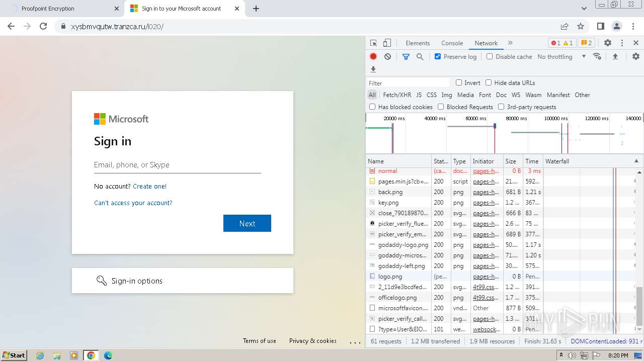Open the issues counter badge

(x=586, y=43)
